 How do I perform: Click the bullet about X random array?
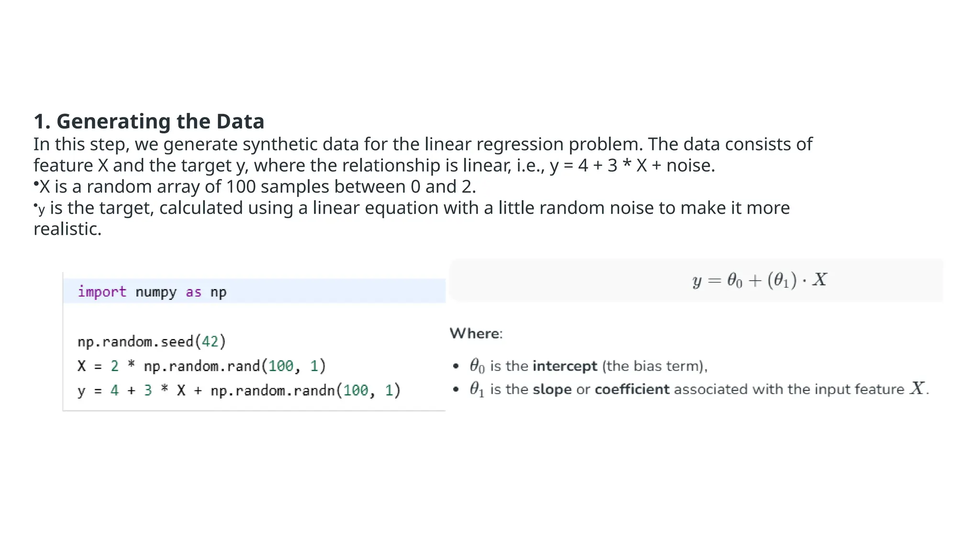257,187
